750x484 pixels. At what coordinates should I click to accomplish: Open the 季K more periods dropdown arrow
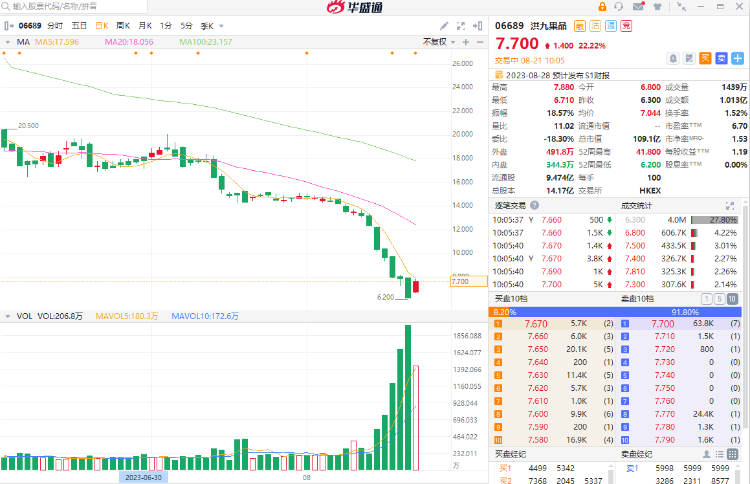221,26
